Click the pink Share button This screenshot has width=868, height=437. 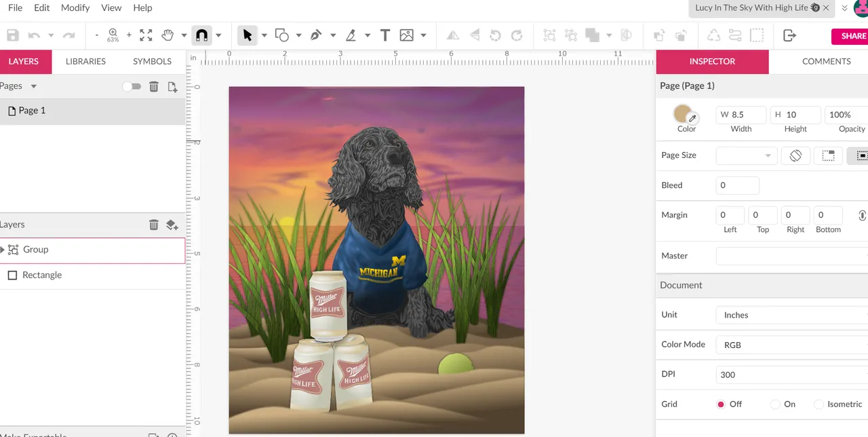pyautogui.click(x=851, y=36)
